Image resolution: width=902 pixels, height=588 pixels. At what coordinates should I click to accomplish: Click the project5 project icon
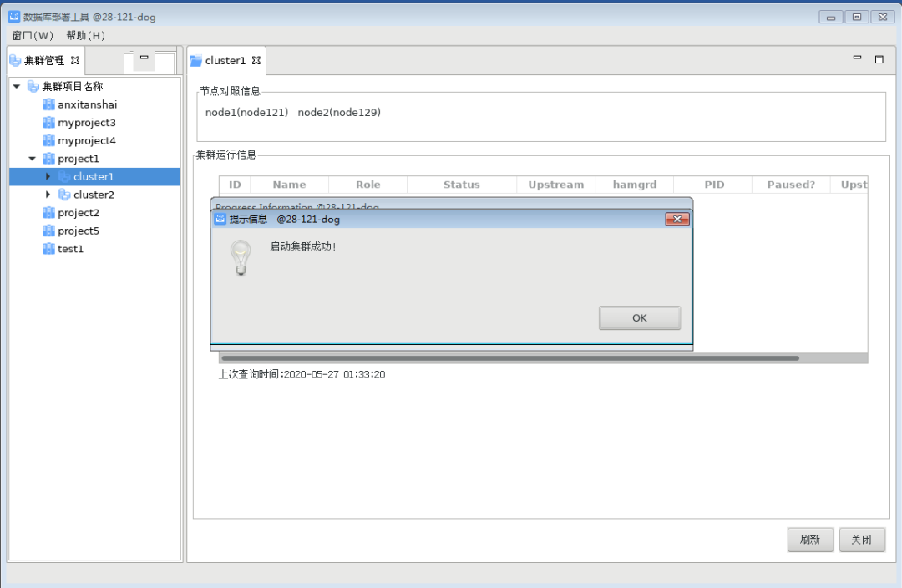click(49, 231)
